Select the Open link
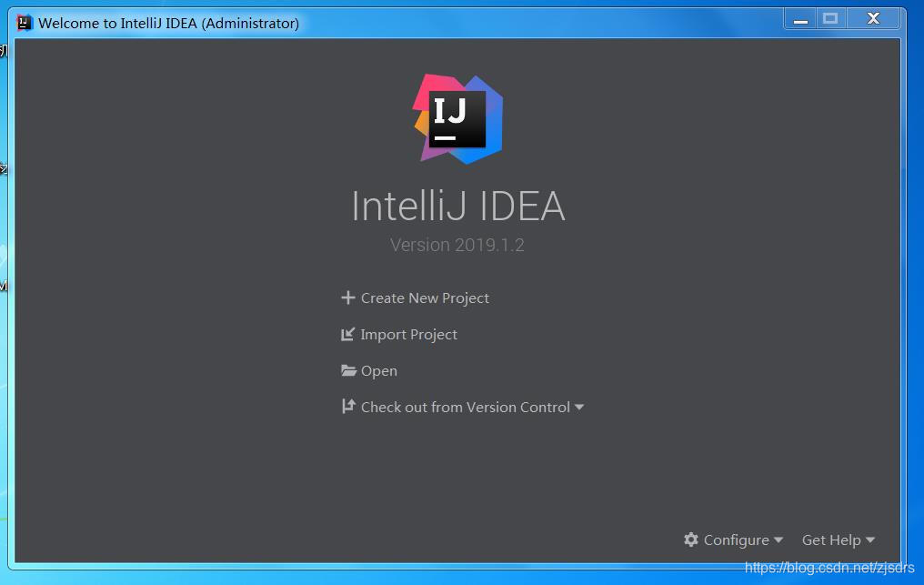This screenshot has height=585, width=924. point(379,371)
